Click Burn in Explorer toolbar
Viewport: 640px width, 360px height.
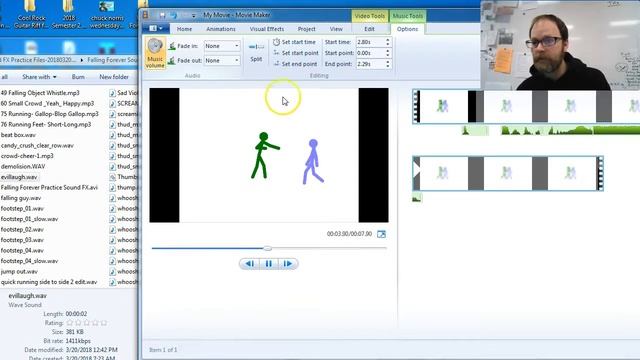pos(78,77)
